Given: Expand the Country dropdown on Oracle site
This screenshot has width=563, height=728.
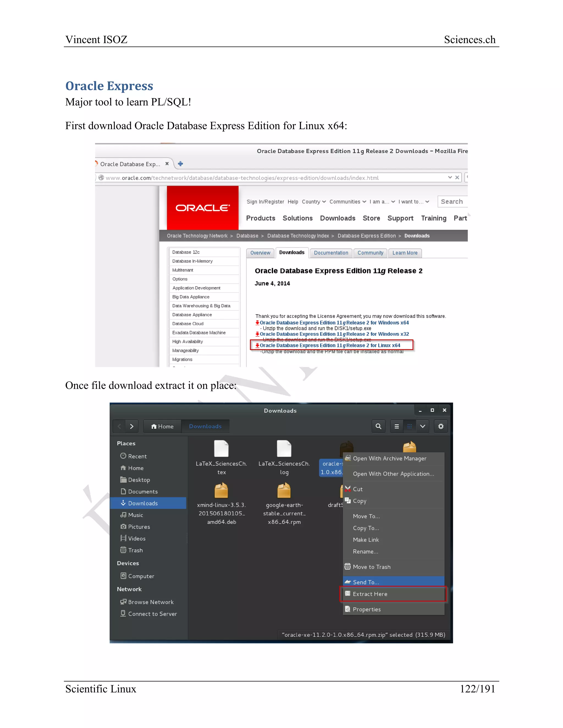Looking at the screenshot, I should (314, 202).
